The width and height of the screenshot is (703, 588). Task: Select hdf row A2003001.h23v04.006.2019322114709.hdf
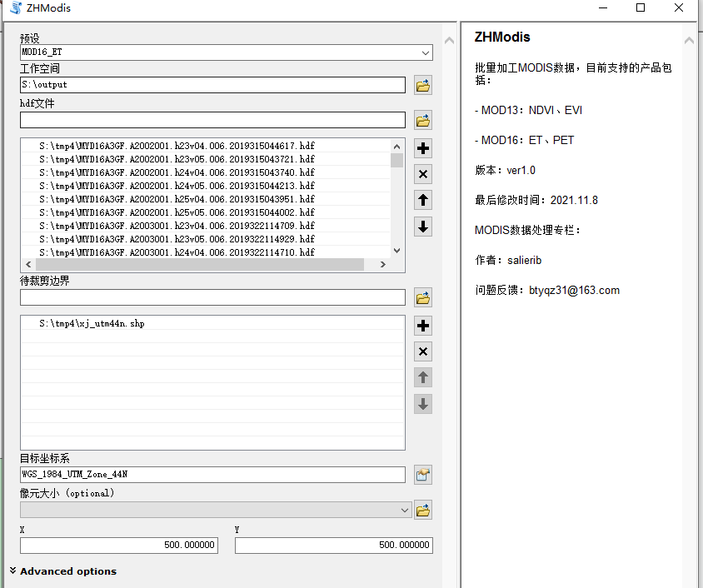207,226
